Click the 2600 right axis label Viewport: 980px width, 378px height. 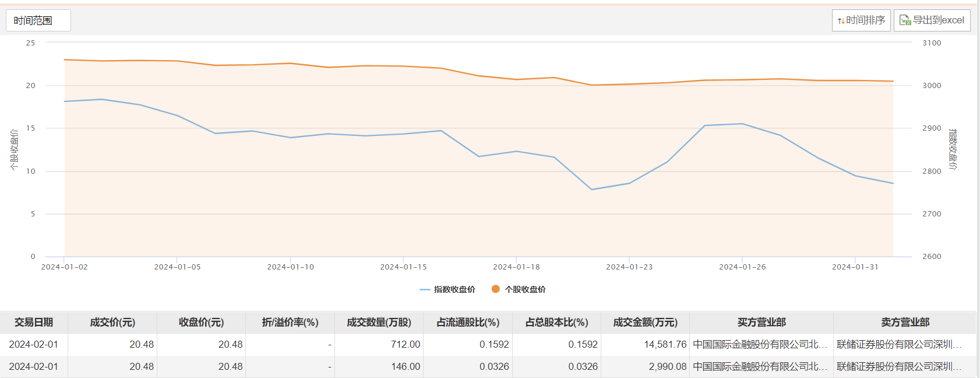click(x=932, y=257)
